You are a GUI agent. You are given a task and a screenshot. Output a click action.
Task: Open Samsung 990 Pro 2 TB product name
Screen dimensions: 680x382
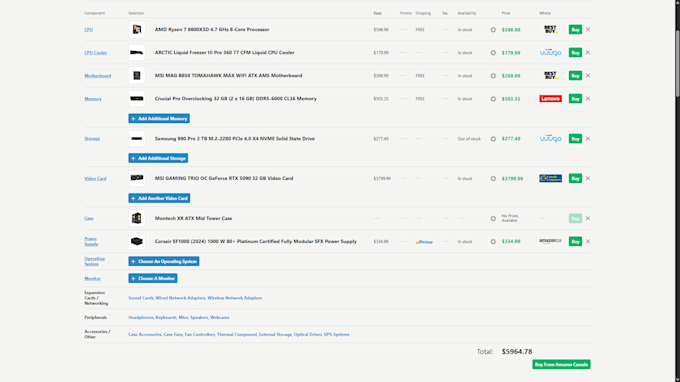tap(235, 139)
